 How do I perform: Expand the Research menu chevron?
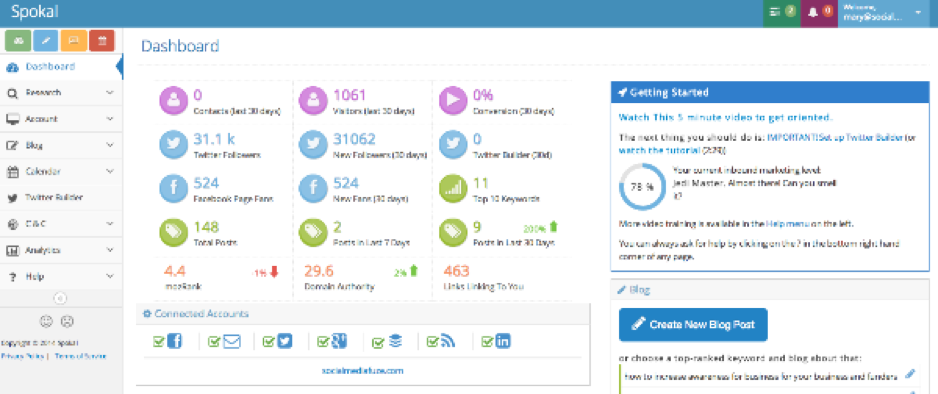pyautogui.click(x=110, y=93)
